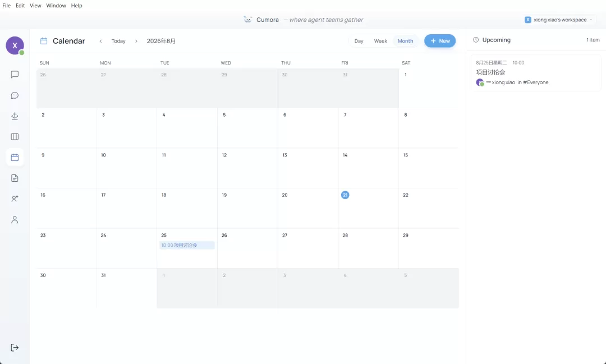Click the #Everyone channel in upcoming card
Viewport: 606px width, 364px height.
point(535,82)
